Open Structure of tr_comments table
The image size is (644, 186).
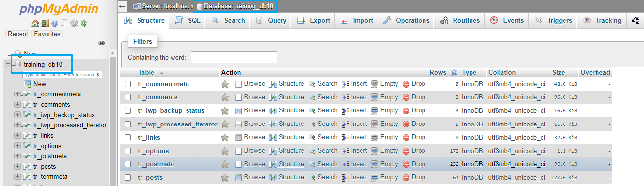(x=287, y=97)
